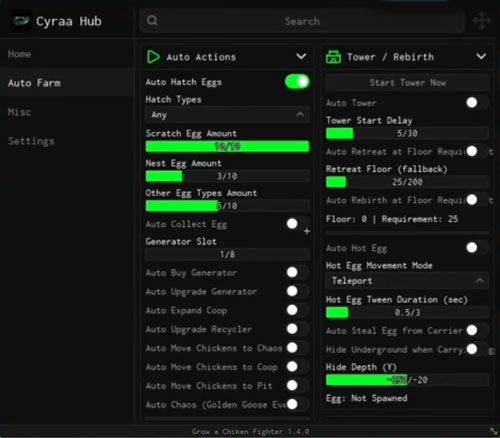
Task: Click 'Floor: 0 | Requirement: 25' text
Action: (x=392, y=219)
